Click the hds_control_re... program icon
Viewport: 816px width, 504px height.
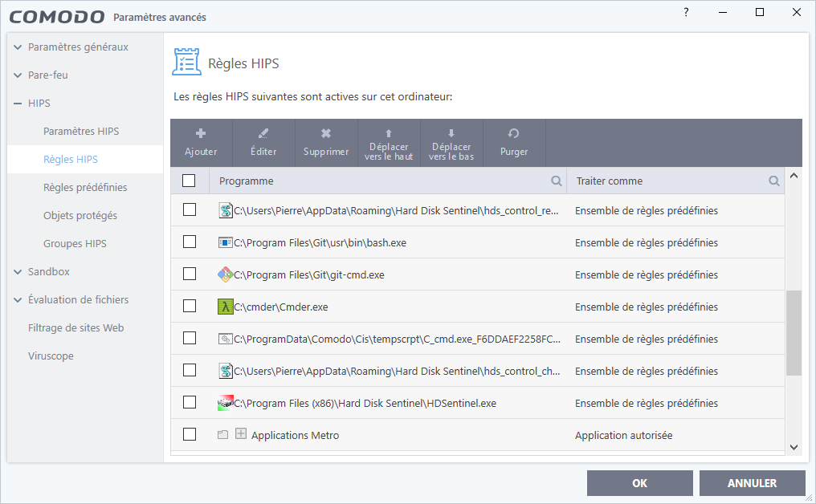(226, 210)
